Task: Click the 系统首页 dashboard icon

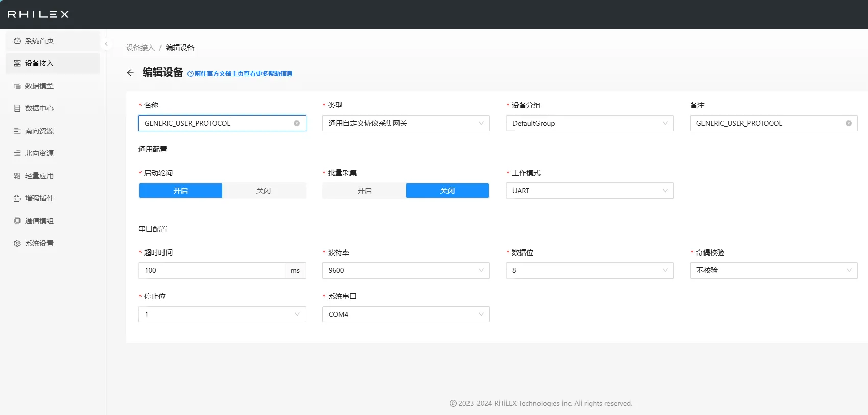Action: point(17,41)
